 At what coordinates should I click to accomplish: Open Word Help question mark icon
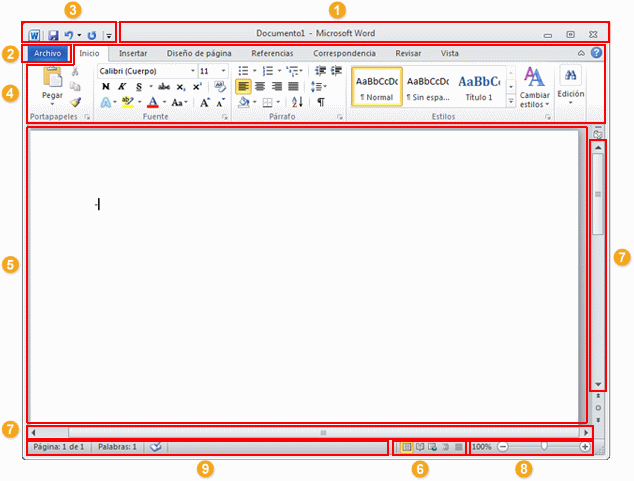pos(596,53)
